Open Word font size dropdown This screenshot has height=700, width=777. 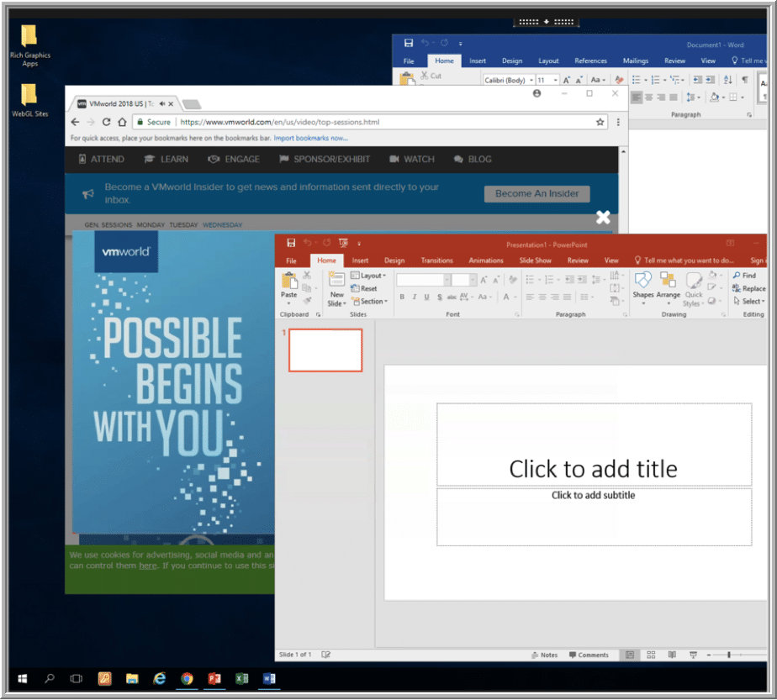(x=556, y=80)
